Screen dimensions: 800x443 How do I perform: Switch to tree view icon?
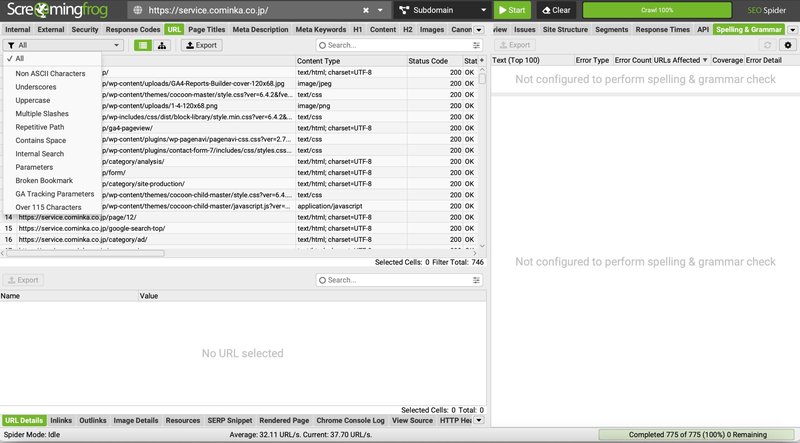pyautogui.click(x=162, y=45)
